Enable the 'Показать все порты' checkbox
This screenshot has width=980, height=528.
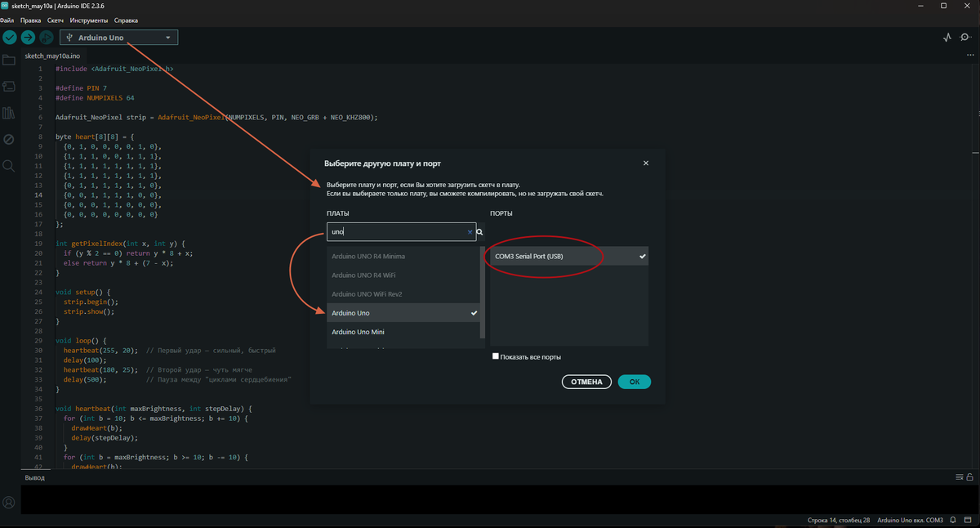click(496, 356)
